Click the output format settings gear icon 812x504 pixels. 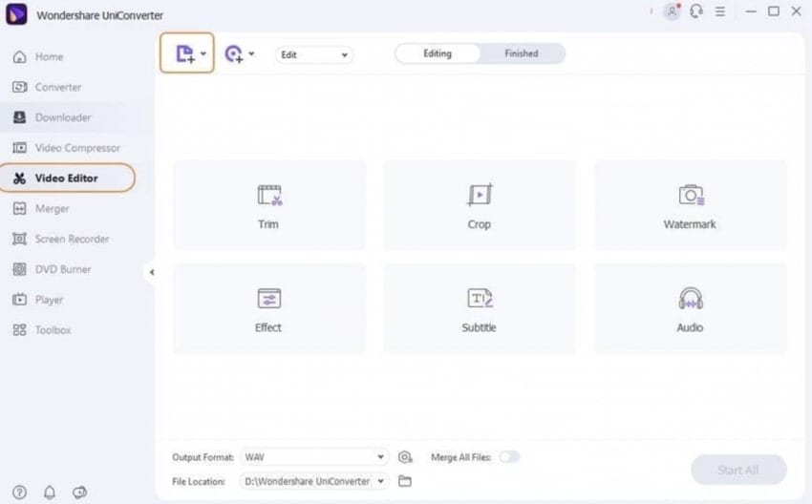coord(405,457)
